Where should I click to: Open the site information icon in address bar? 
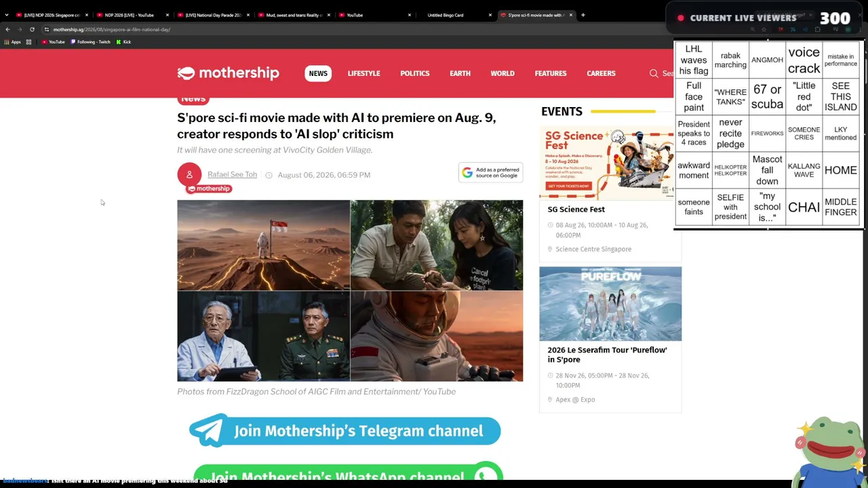tap(47, 29)
